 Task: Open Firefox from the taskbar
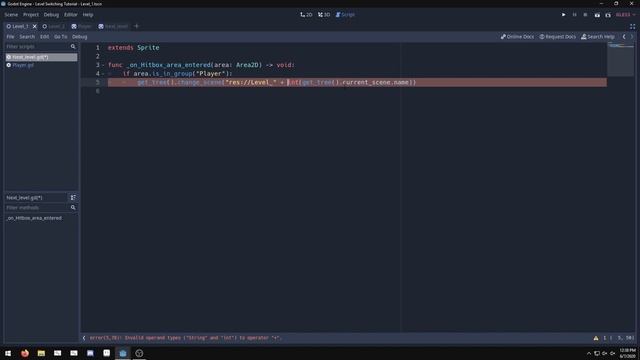[x=25, y=353]
